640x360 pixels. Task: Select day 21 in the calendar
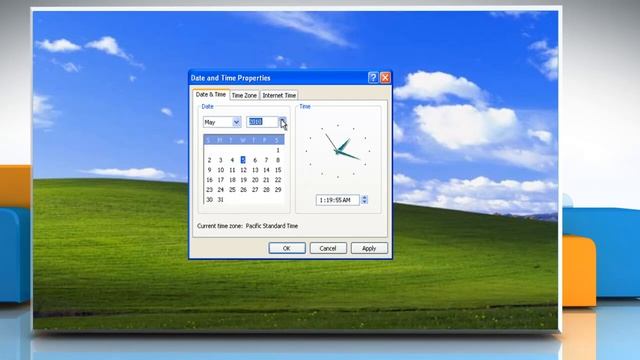[267, 180]
